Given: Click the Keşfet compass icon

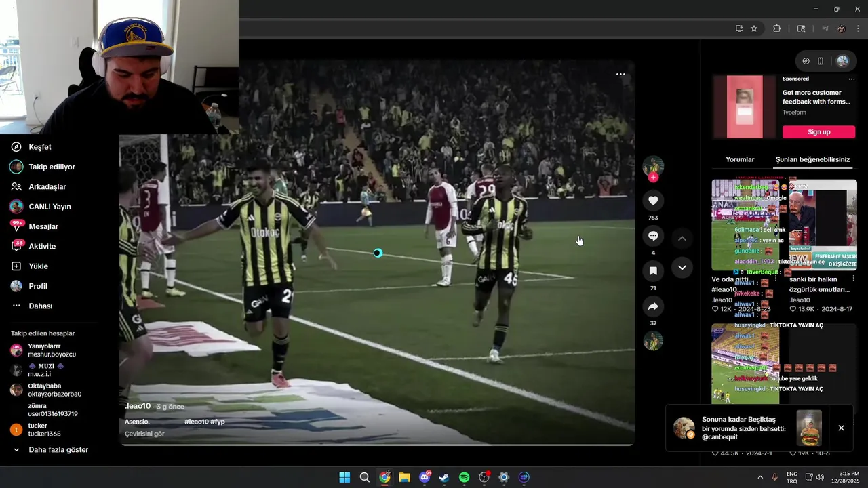Looking at the screenshot, I should tap(16, 147).
